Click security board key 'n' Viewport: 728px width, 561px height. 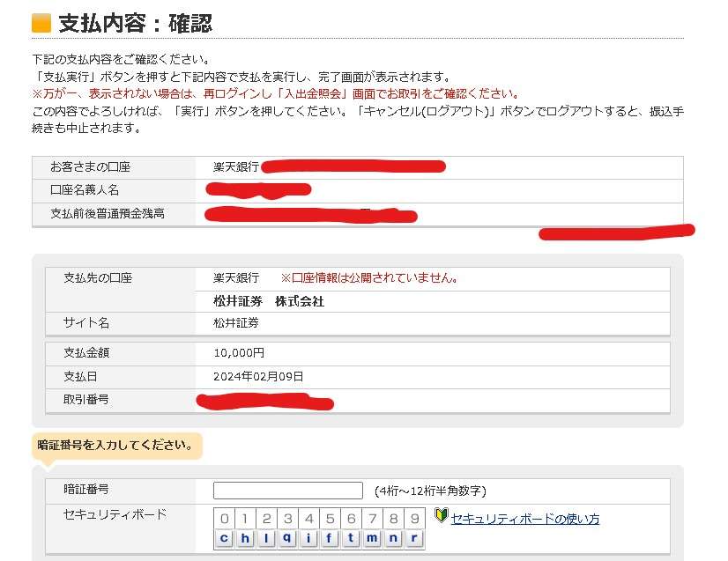pyautogui.click(x=393, y=538)
